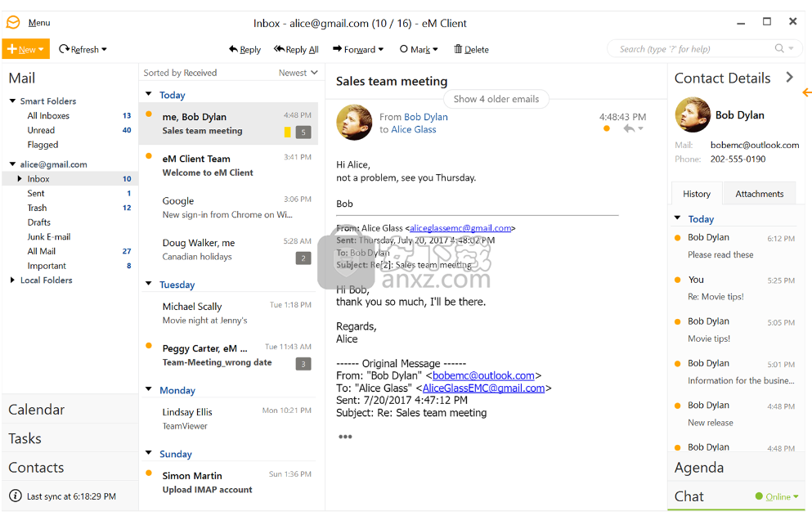Collapse the Monday message group
Viewport: 812px width, 516px height.
coord(149,389)
